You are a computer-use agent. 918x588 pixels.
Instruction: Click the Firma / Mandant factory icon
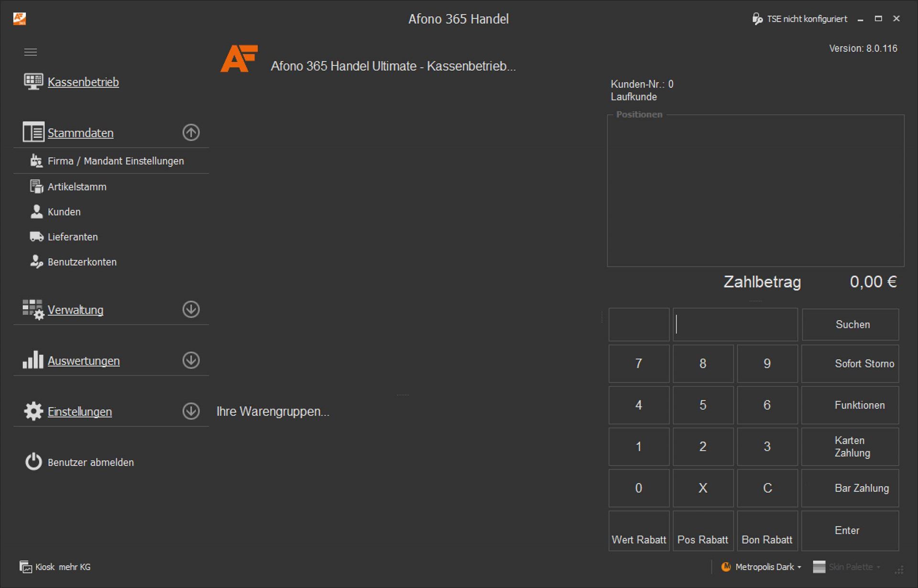pyautogui.click(x=36, y=161)
